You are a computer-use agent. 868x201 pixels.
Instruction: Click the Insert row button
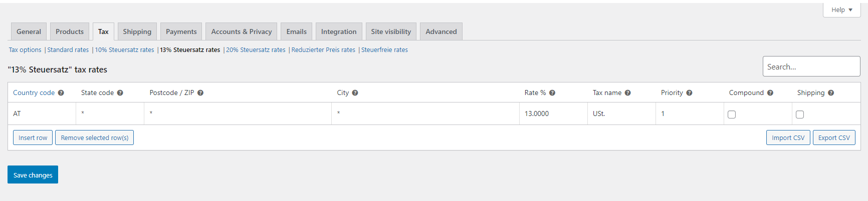tap(33, 138)
